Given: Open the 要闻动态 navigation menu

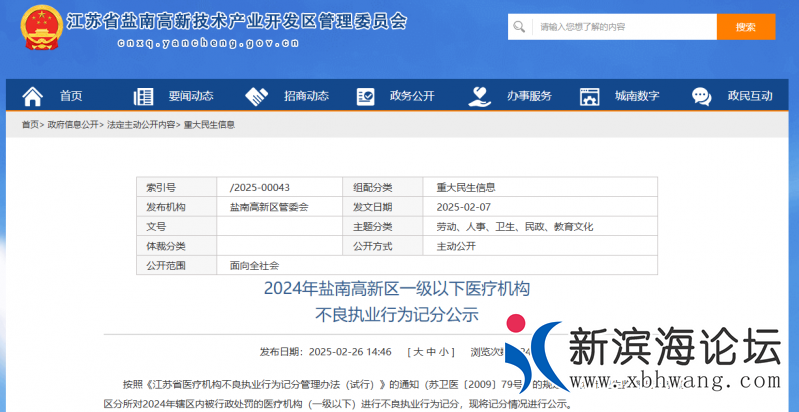Looking at the screenshot, I should [x=190, y=96].
